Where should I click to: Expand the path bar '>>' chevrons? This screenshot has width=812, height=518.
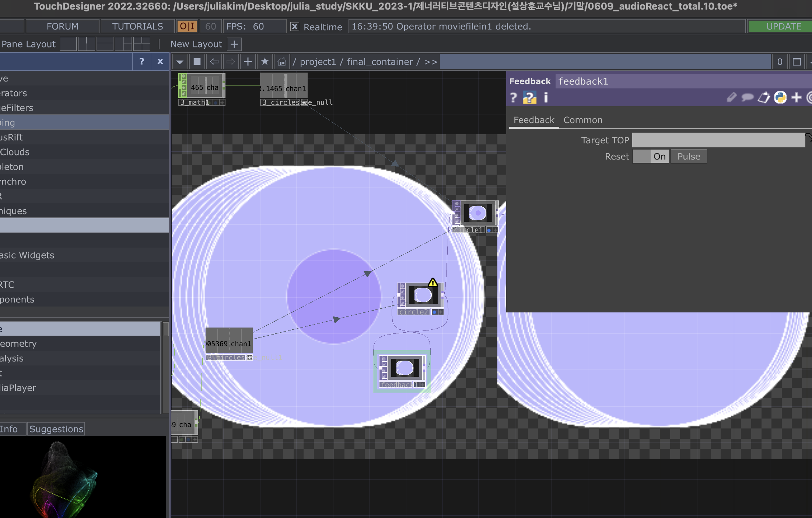(x=430, y=62)
